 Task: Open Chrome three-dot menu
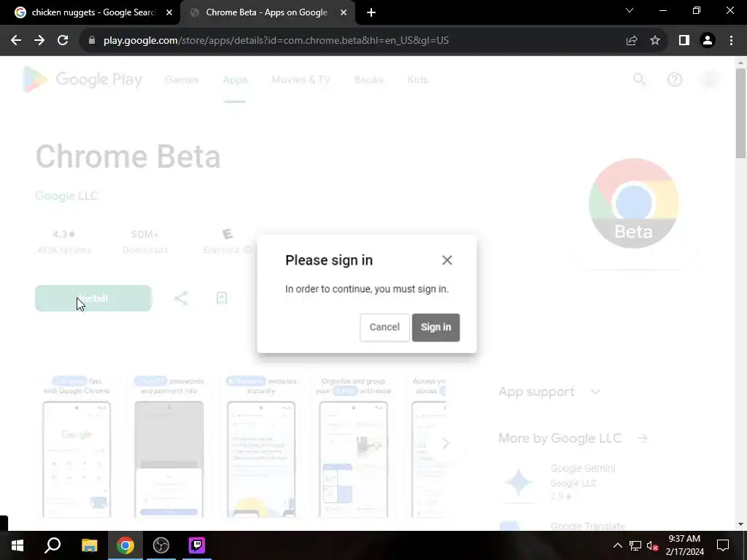731,41
